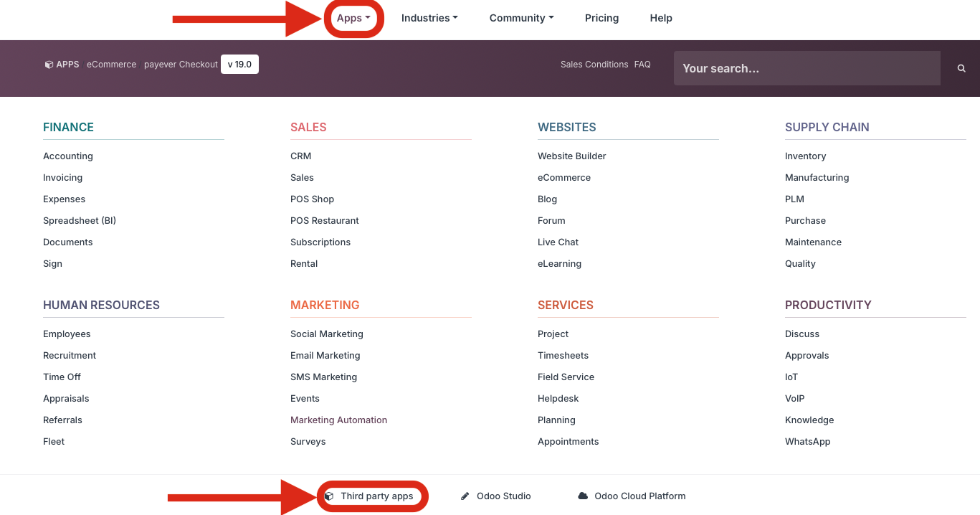Open the PLM app
Screen dimensions: 980x515
tap(794, 199)
